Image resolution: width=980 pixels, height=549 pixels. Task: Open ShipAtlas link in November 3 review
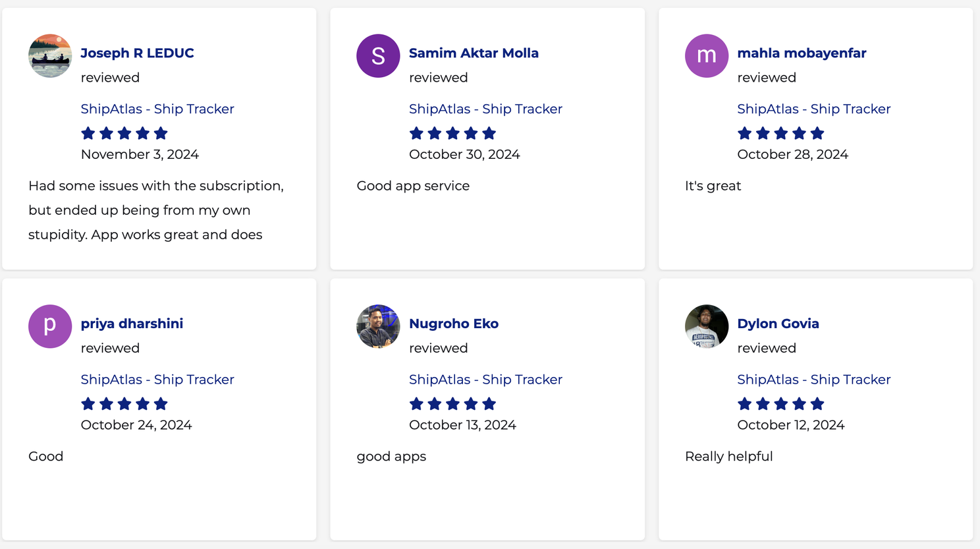[157, 109]
